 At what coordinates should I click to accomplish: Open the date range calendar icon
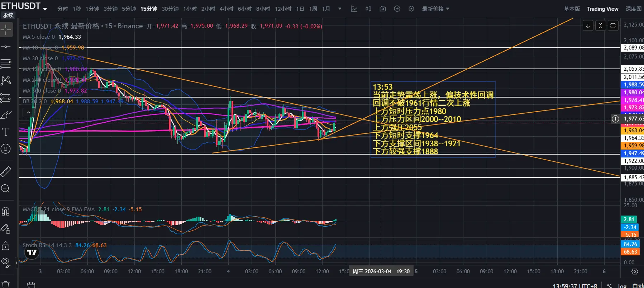tap(31, 285)
